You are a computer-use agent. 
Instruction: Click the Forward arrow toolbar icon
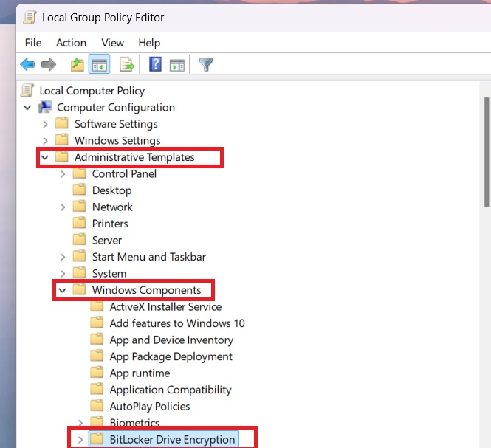coord(49,64)
